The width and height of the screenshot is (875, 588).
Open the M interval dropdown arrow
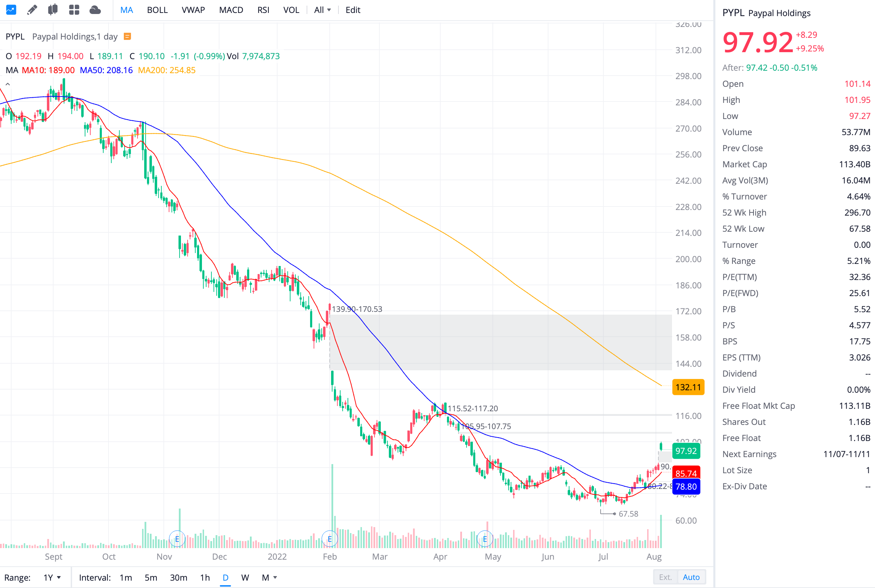coord(275,577)
